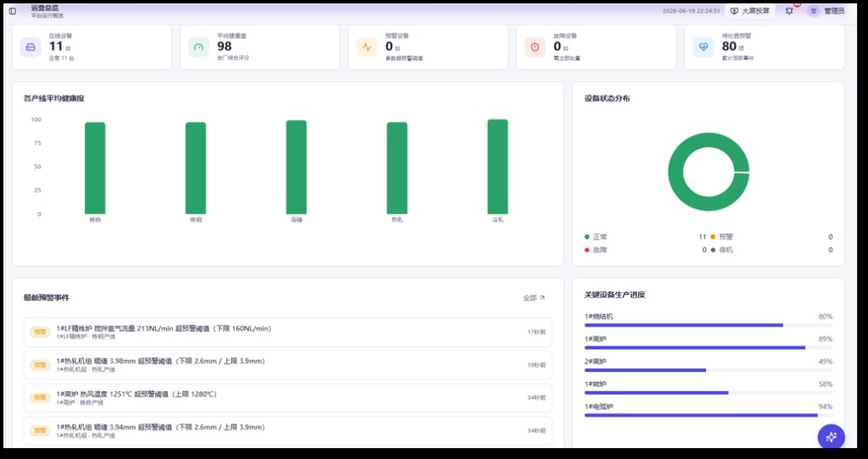Click the 平均健康度 gauge icon
868x459 pixels.
[198, 47]
